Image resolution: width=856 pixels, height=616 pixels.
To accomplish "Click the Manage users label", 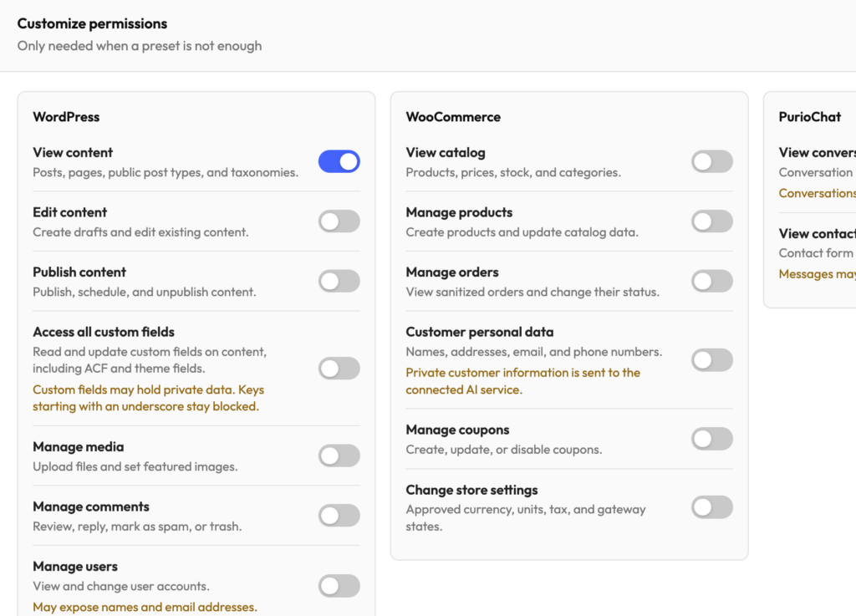I will click(75, 567).
